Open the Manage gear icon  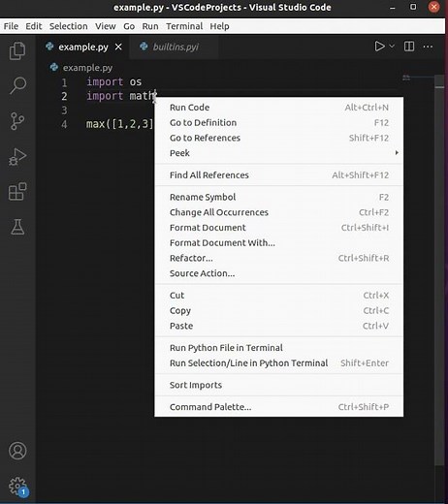[x=17, y=487]
